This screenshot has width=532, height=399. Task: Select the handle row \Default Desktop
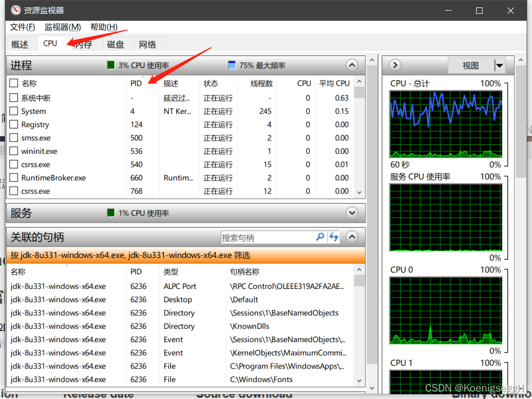pos(180,299)
